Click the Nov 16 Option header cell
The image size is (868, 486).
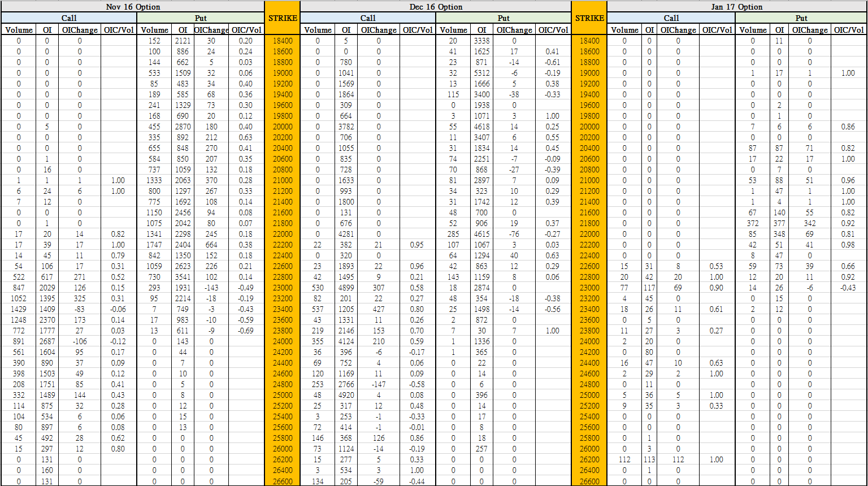point(133,7)
